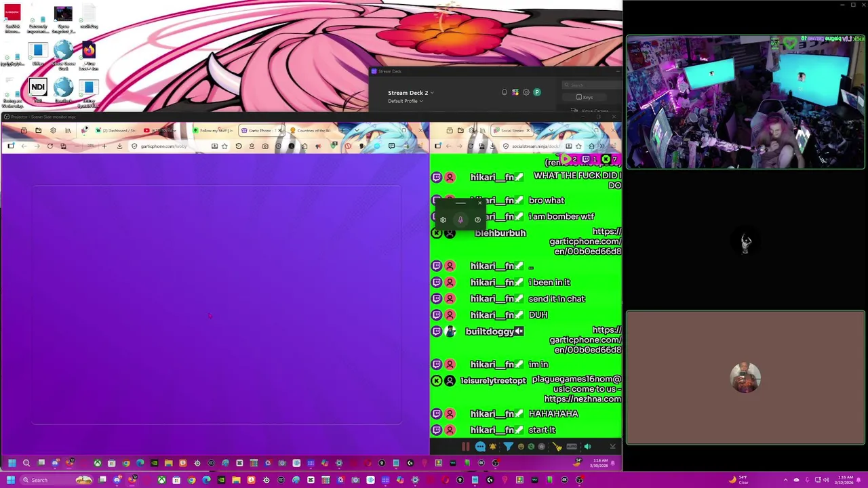Image resolution: width=868 pixels, height=488 pixels.
Task: Click the green P profile avatar in Stream Deck
Action: (x=537, y=92)
